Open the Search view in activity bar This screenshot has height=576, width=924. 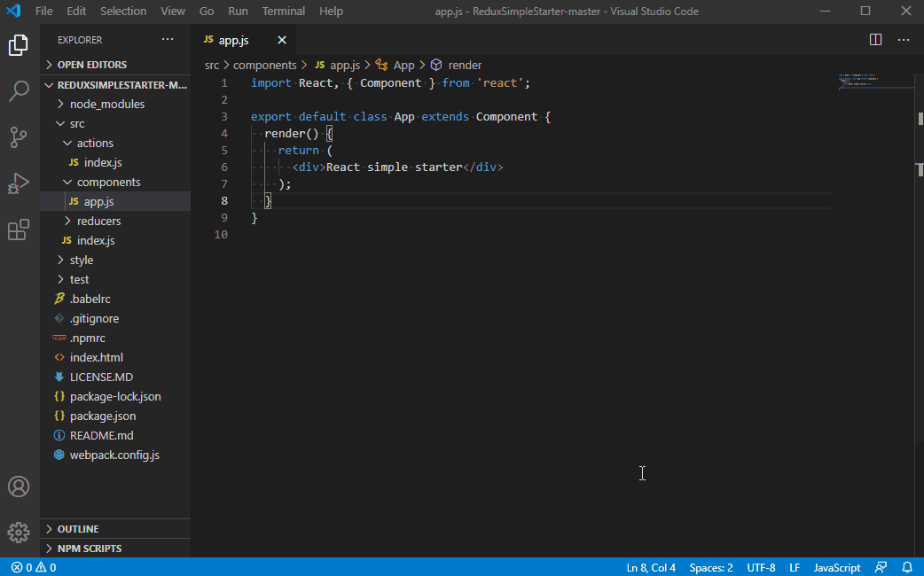[19, 91]
